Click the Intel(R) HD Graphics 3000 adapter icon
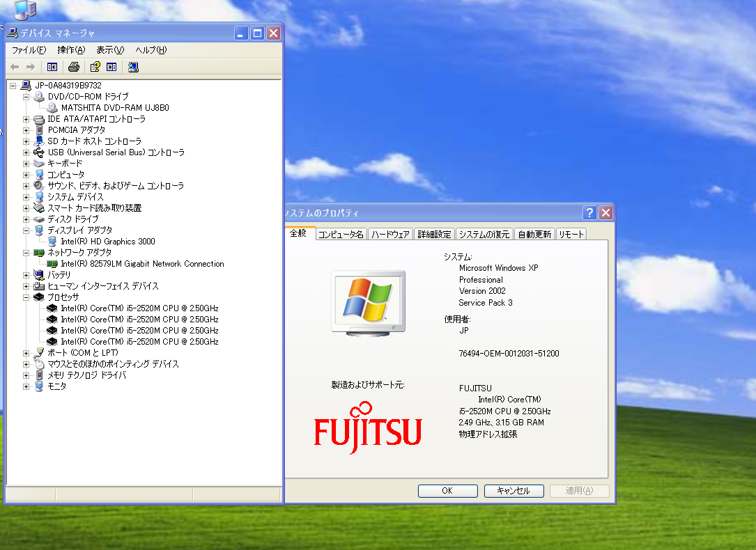Screen dimensions: 756x550 tap(52, 242)
